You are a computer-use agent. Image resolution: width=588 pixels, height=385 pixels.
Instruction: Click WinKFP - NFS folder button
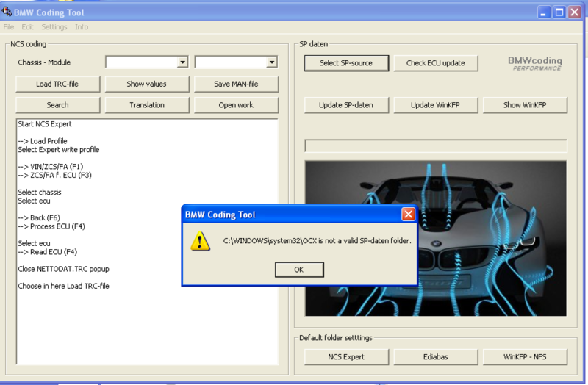[x=525, y=357]
